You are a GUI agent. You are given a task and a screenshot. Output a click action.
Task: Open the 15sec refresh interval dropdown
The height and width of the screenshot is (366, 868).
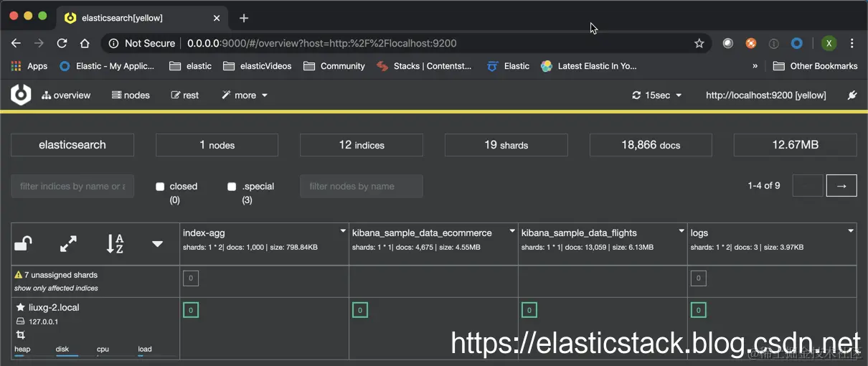click(x=656, y=95)
